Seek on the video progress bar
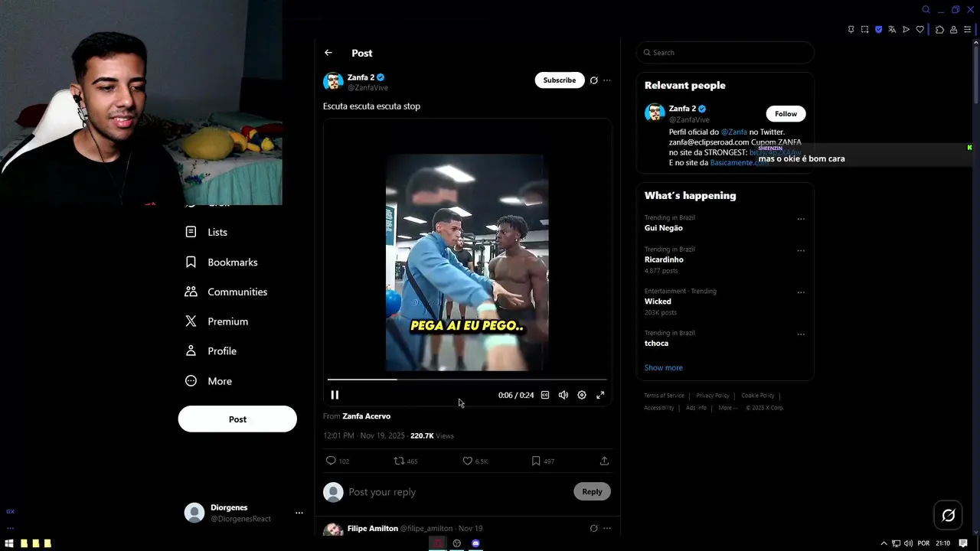 tap(467, 379)
